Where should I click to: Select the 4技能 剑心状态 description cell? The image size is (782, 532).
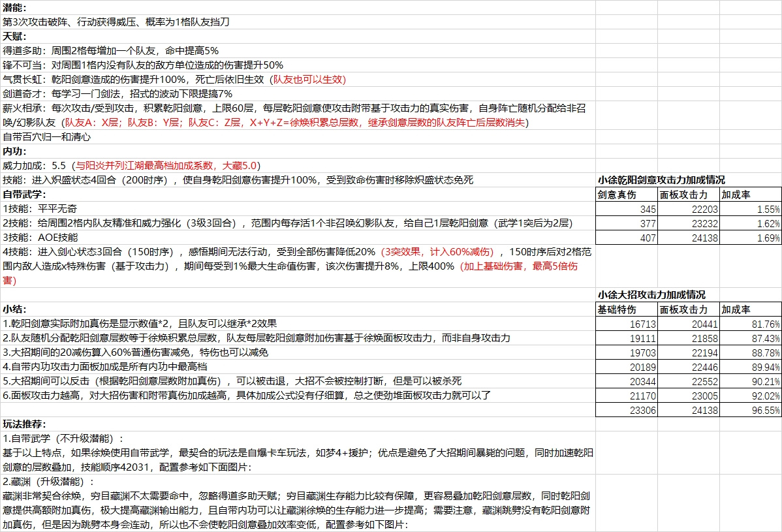(x=298, y=266)
